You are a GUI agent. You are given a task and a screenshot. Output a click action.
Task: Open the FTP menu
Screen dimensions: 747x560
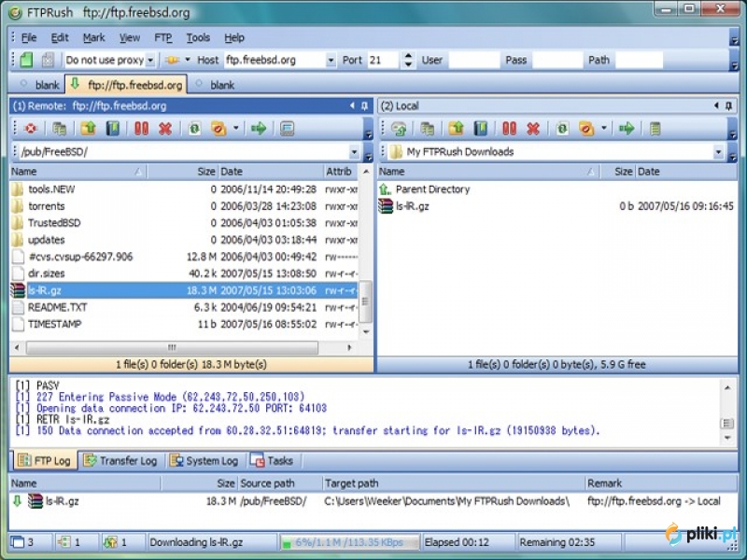pos(162,37)
